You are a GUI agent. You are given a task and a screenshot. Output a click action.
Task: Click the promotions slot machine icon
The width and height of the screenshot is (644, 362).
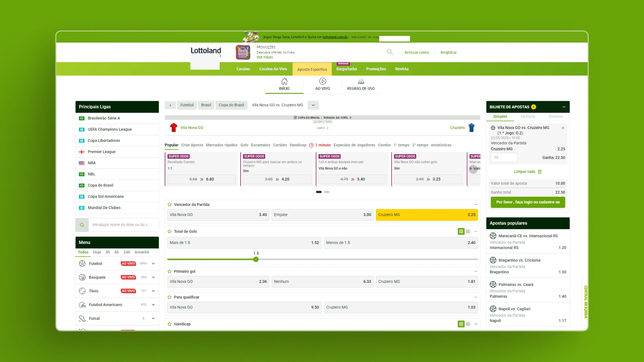tap(243, 52)
